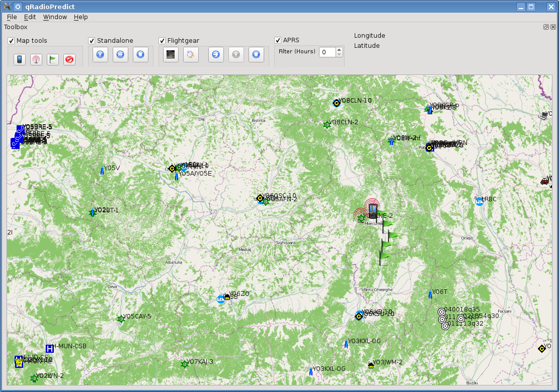Image resolution: width=559 pixels, height=392 pixels.
Task: Open the File menu
Action: [12, 17]
